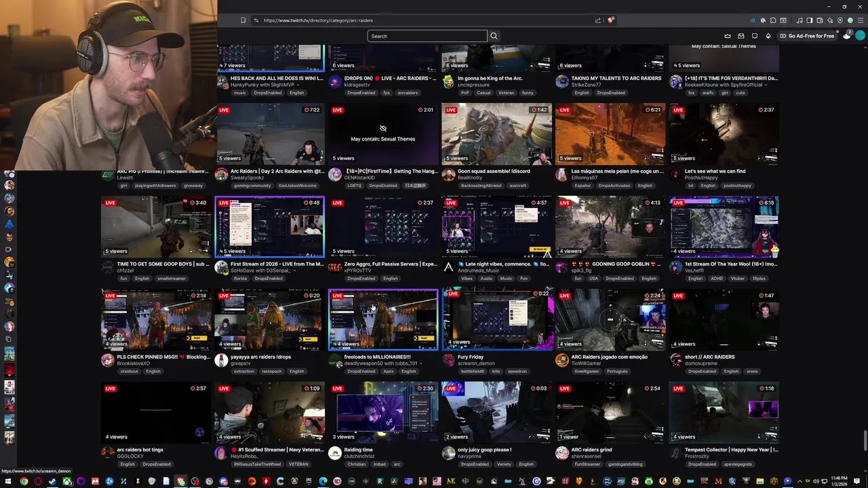Bookmark this page with the address bar icon
Viewport: 868px width, 488px height.
pyautogui.click(x=243, y=20)
